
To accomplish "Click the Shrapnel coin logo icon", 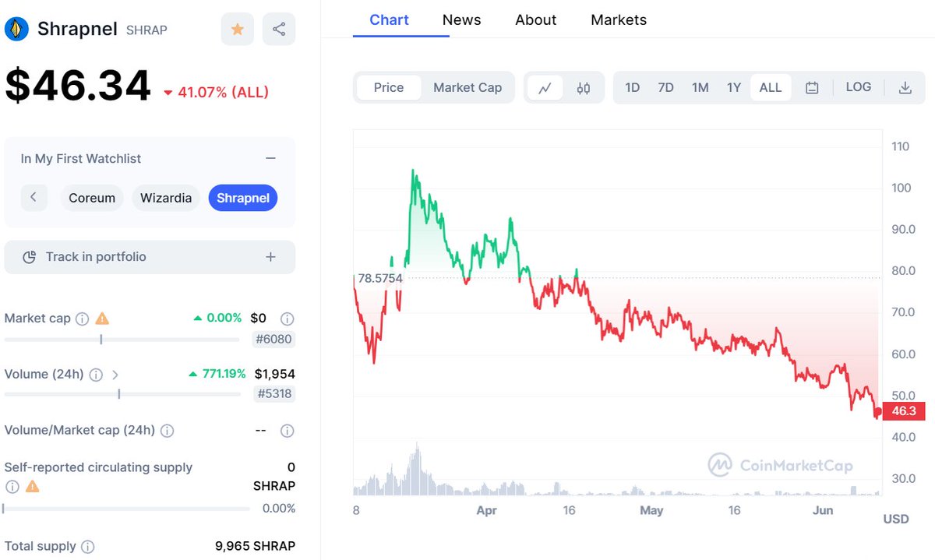I will click(x=16, y=30).
